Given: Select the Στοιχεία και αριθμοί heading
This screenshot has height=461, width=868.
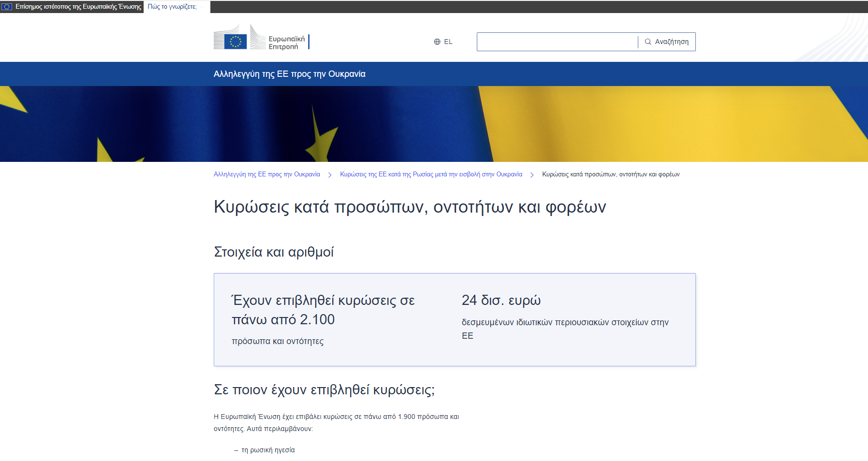Looking at the screenshot, I should pos(274,252).
